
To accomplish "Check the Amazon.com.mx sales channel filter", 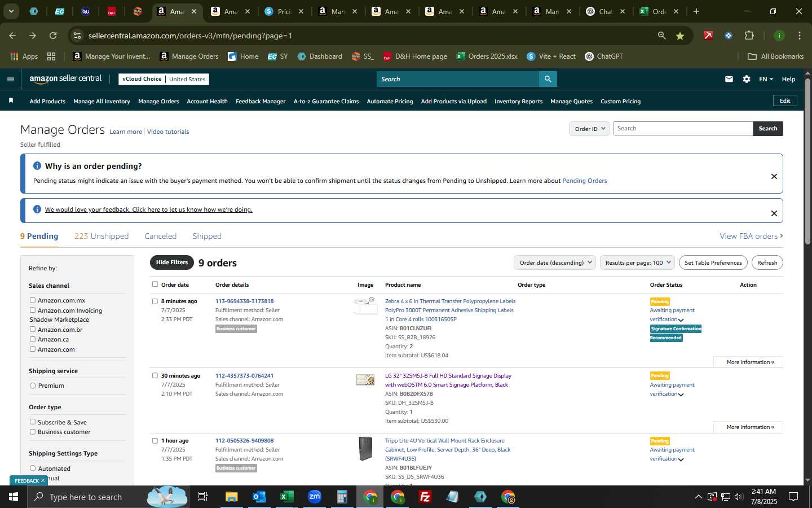I will tap(33, 300).
